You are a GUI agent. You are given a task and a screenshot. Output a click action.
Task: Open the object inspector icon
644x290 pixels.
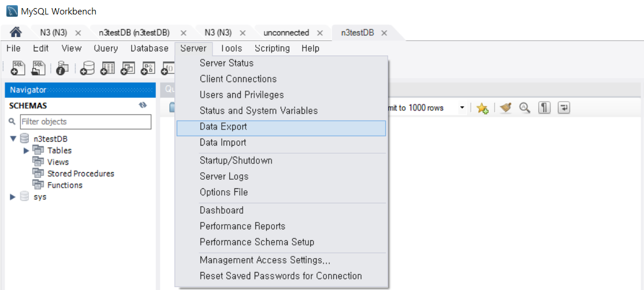click(62, 68)
